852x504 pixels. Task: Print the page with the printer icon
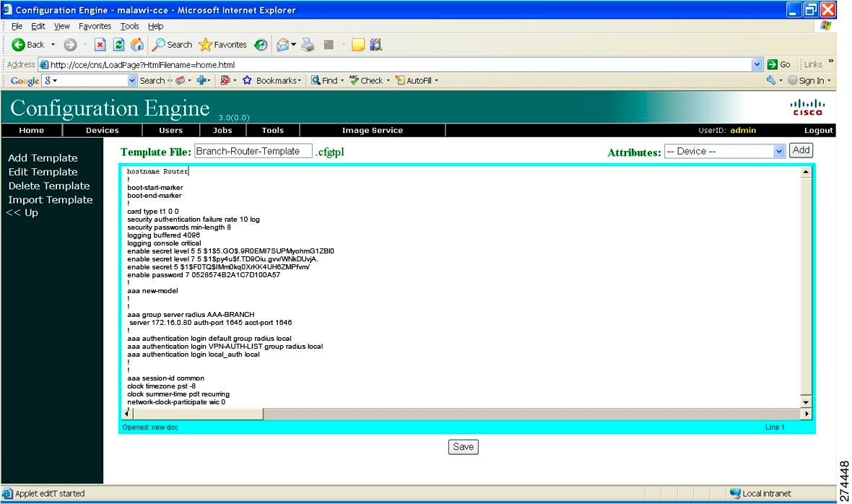coord(308,45)
